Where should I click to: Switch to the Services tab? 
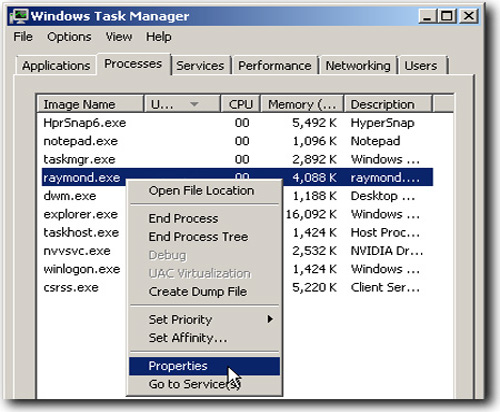point(200,65)
